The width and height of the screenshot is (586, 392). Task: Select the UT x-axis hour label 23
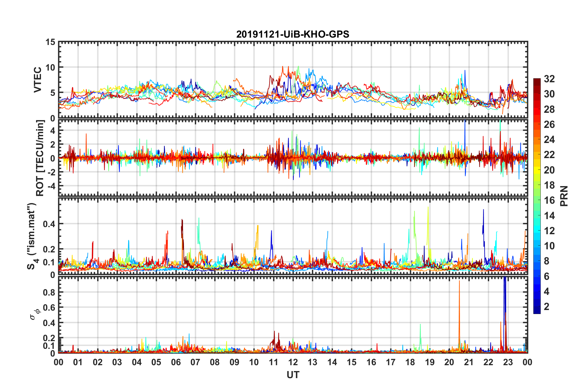pyautogui.click(x=508, y=362)
